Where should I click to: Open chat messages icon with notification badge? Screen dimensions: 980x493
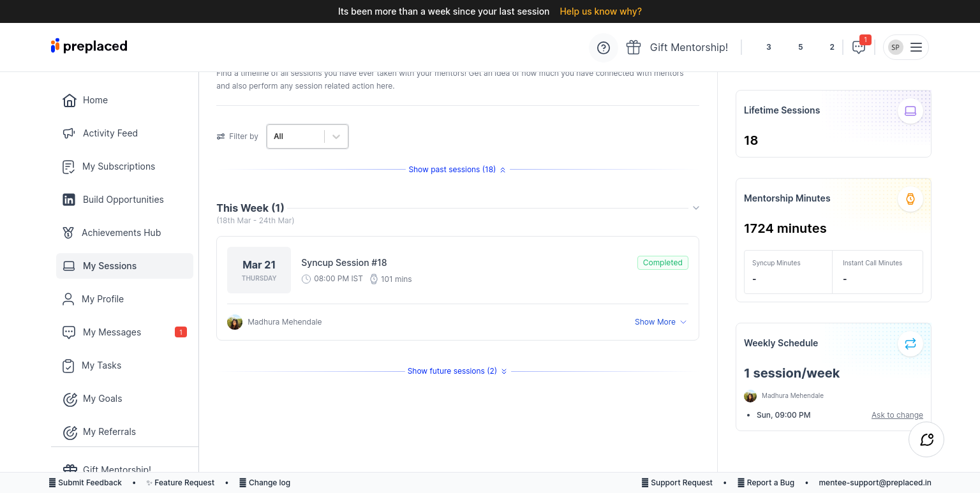859,47
